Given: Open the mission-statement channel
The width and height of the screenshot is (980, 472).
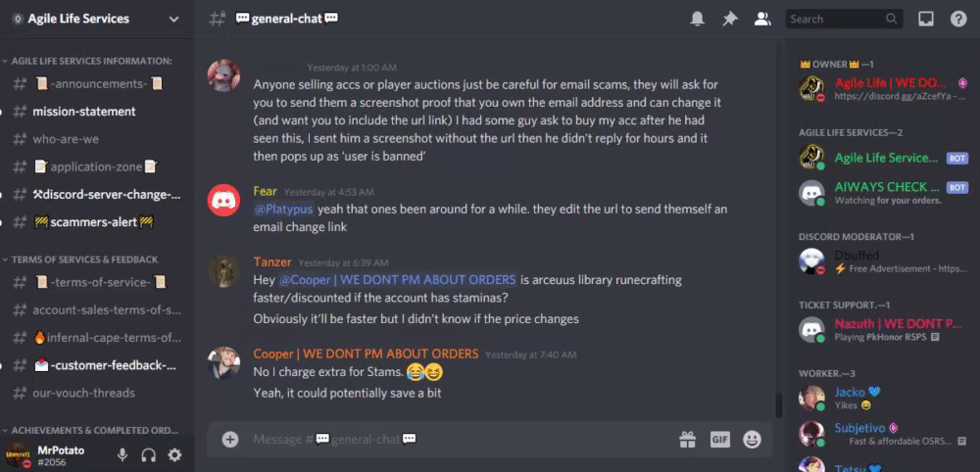Looking at the screenshot, I should 84,111.
